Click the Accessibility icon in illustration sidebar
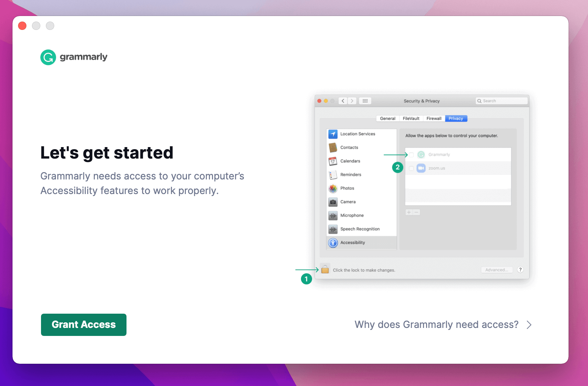The height and width of the screenshot is (386, 588). tap(333, 243)
